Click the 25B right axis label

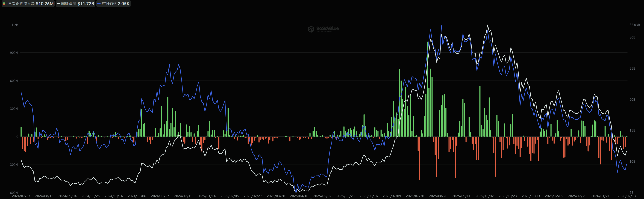632,68
